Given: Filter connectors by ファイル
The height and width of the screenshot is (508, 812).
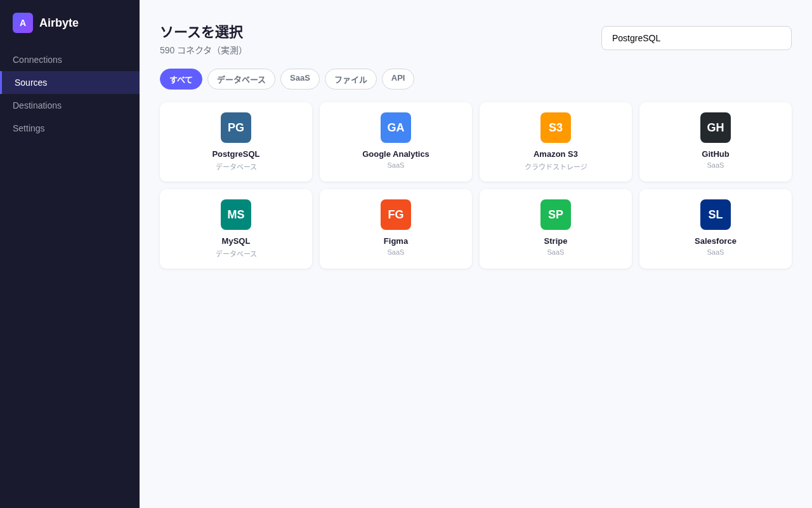Looking at the screenshot, I should click(351, 79).
